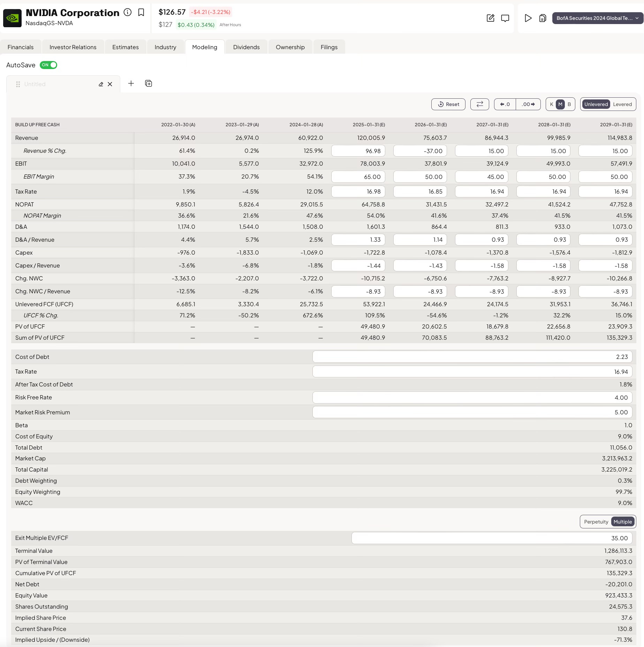
Task: Decrease decimal places
Action: click(x=505, y=104)
